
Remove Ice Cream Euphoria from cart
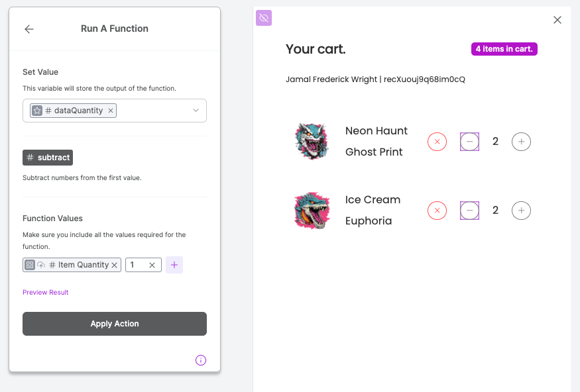pyautogui.click(x=437, y=211)
